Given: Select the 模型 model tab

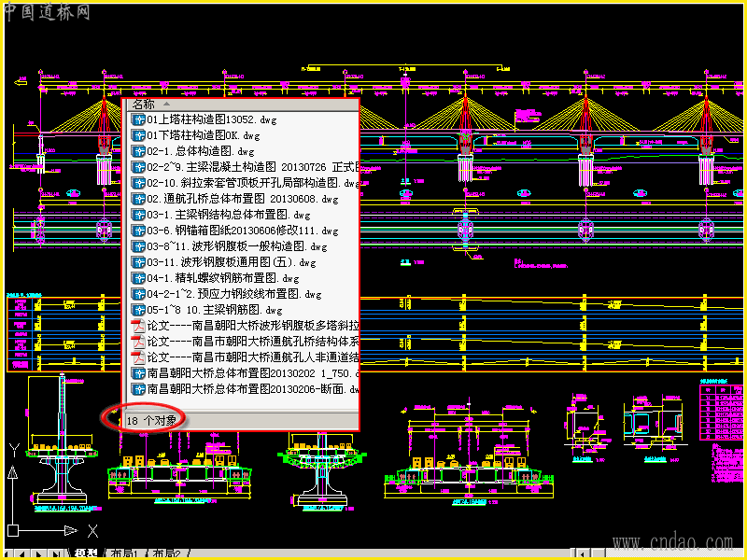Looking at the screenshot, I should [x=86, y=553].
